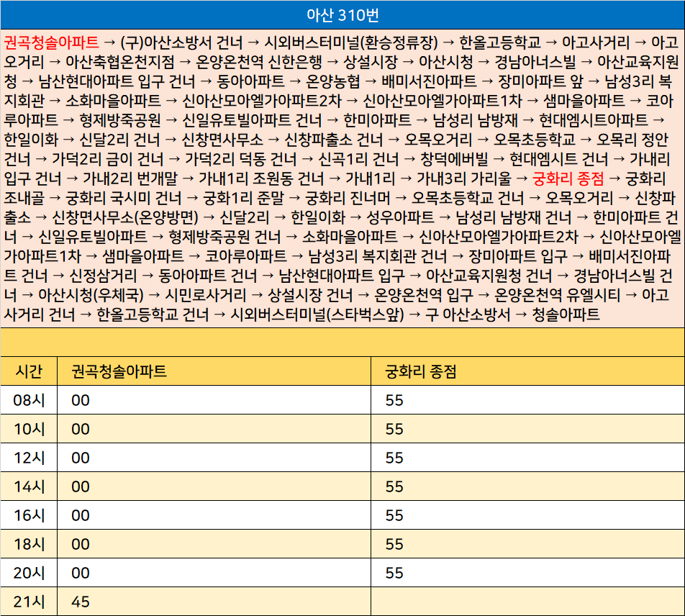The width and height of the screenshot is (685, 616).
Task: Click the '55' cell in the 14시 row
Action: click(x=527, y=486)
